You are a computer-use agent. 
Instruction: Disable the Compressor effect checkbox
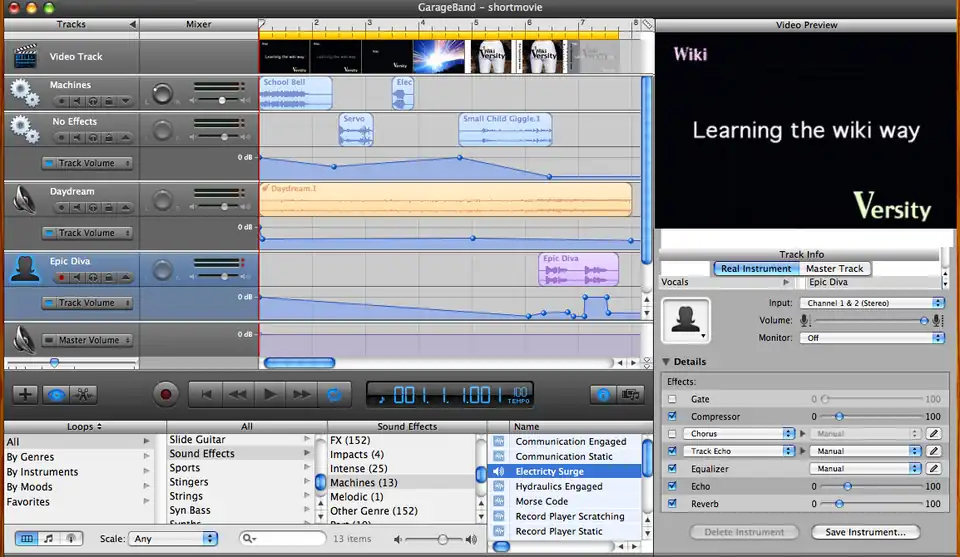click(672, 416)
